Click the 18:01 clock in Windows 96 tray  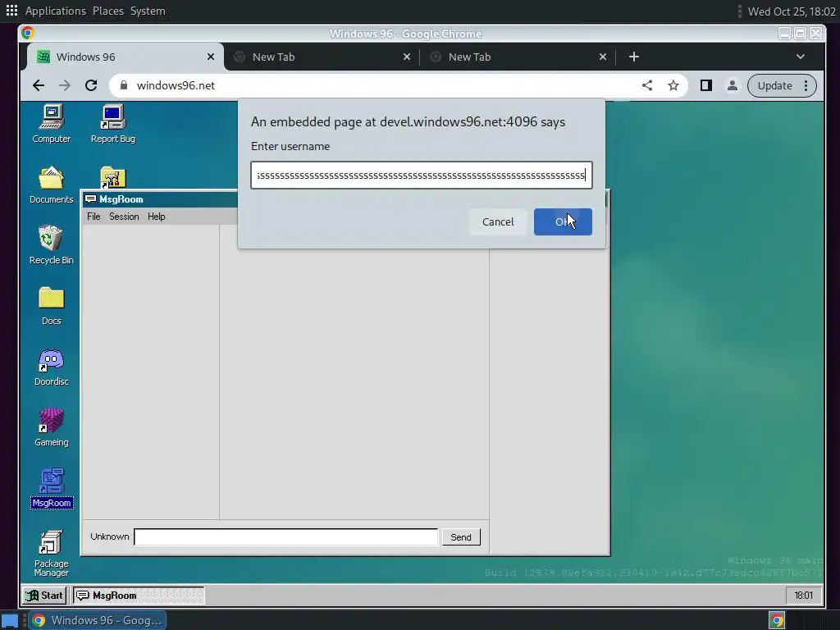(x=804, y=596)
